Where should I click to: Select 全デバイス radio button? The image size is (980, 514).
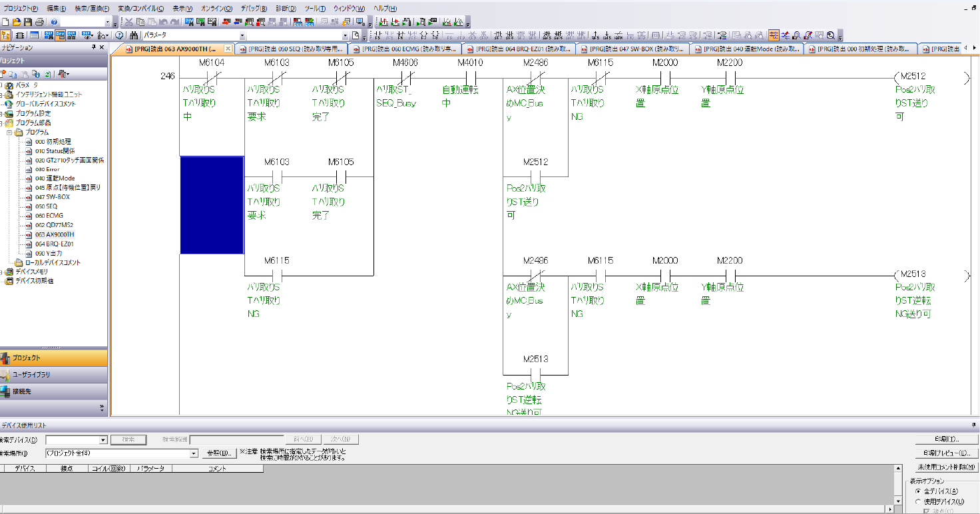coord(919,491)
